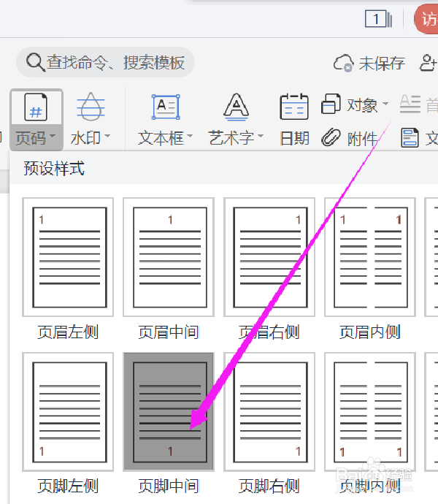Image resolution: width=438 pixels, height=504 pixels.
Task: Expand the 文本框 dropdown arrow
Action: click(x=190, y=136)
